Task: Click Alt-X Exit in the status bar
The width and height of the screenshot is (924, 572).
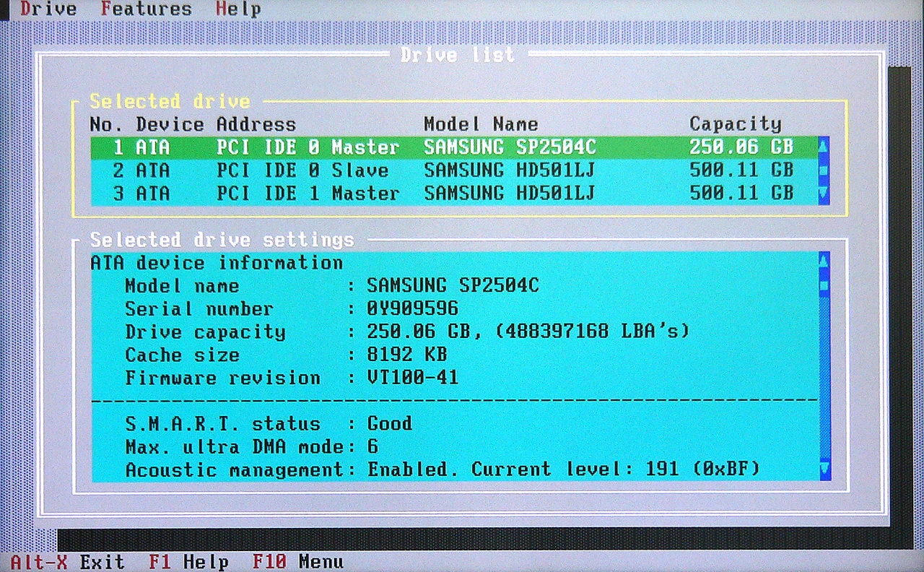Action: coord(68,562)
